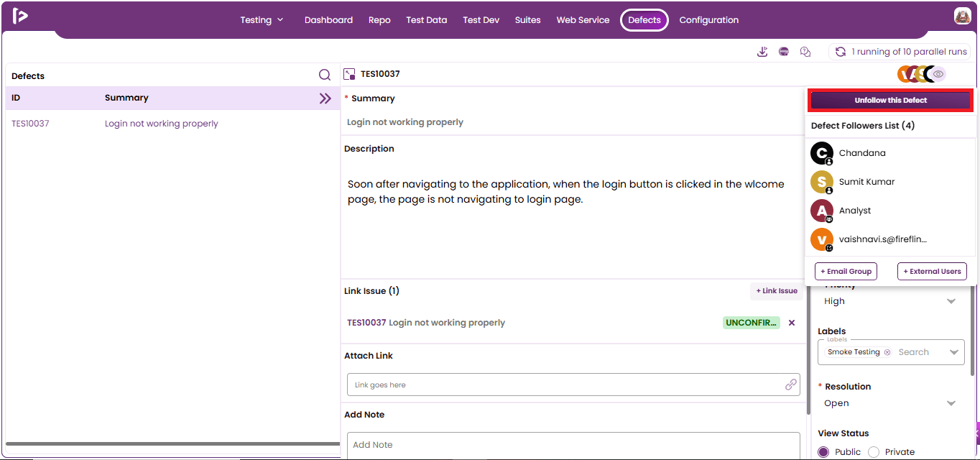Click the refresh icon for parallel runs
The image size is (980, 460).
coord(840,52)
